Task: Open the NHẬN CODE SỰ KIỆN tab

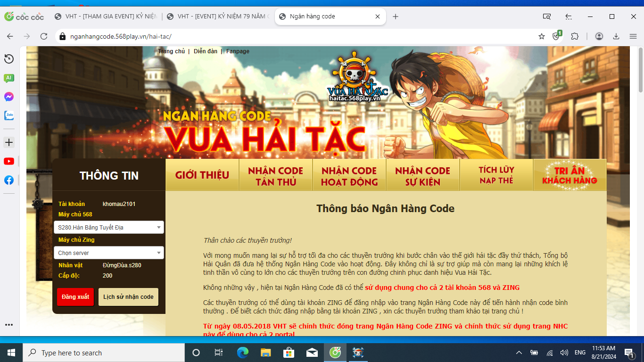Action: [x=423, y=175]
